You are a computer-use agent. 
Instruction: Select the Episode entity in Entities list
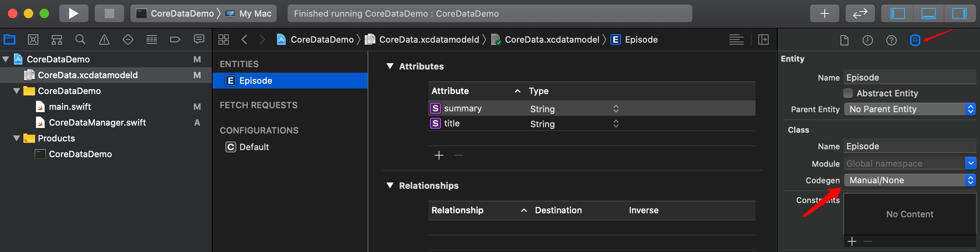coord(290,81)
